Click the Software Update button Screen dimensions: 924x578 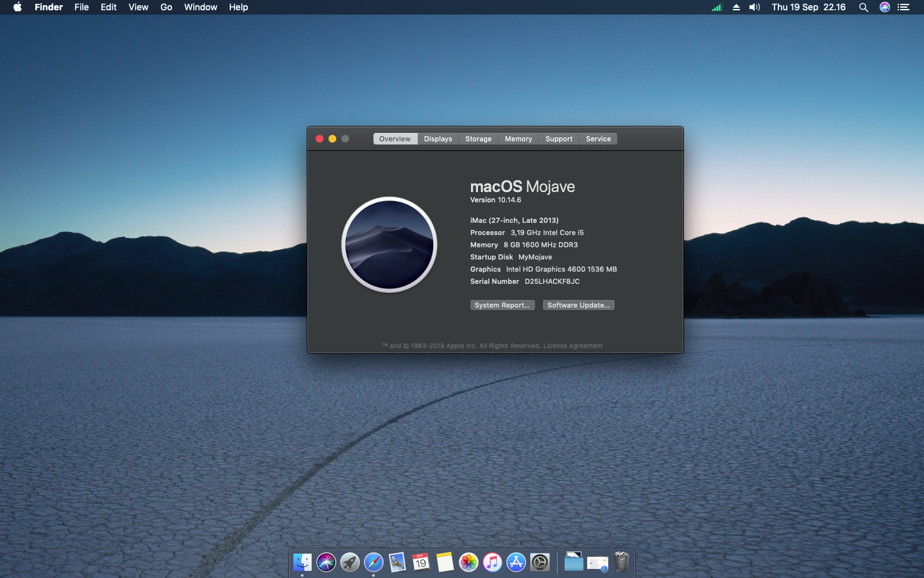coord(578,304)
